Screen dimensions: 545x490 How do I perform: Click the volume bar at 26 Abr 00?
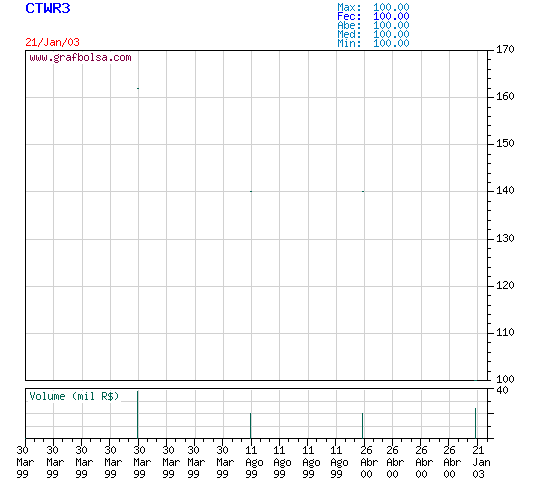(363, 426)
